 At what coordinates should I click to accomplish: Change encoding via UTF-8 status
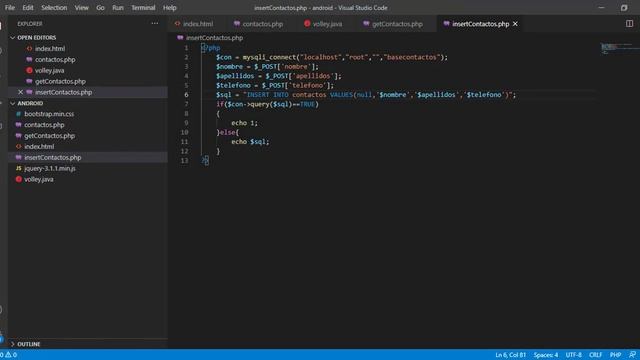tap(573, 355)
